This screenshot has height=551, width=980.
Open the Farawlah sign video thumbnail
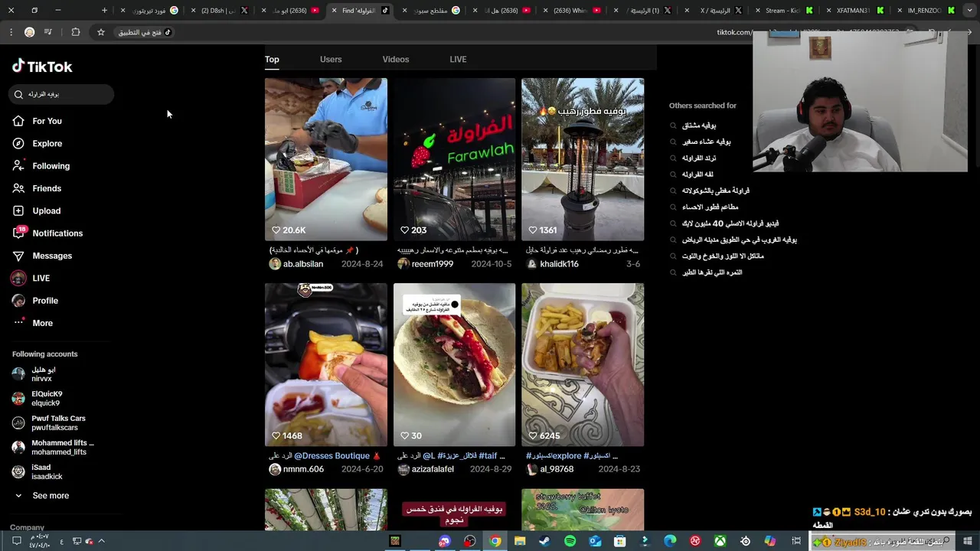454,159
